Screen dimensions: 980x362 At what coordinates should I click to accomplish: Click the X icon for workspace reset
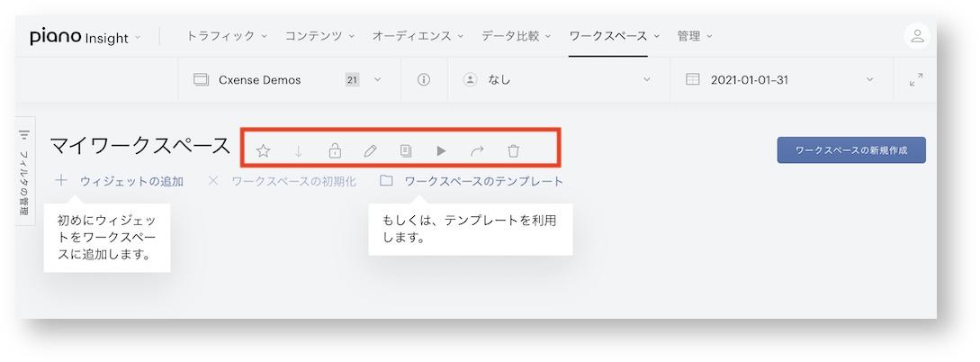[213, 181]
